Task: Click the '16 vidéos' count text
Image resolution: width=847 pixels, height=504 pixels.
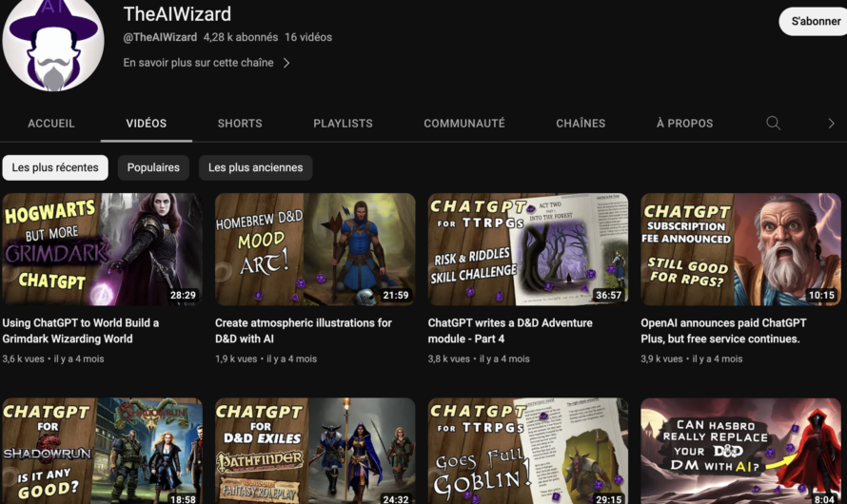Action: (308, 37)
